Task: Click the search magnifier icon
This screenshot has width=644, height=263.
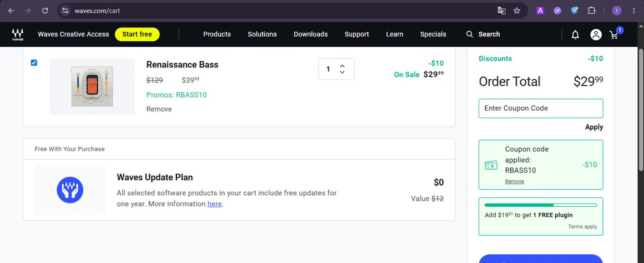Action: 470,34
